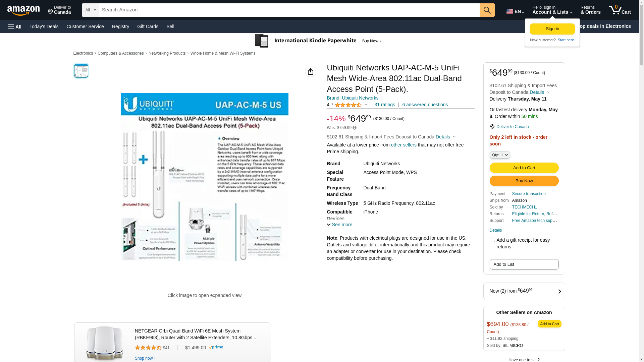The image size is (644, 362).
Task: Click the info icon next to Was price
Action: [x=355, y=128]
